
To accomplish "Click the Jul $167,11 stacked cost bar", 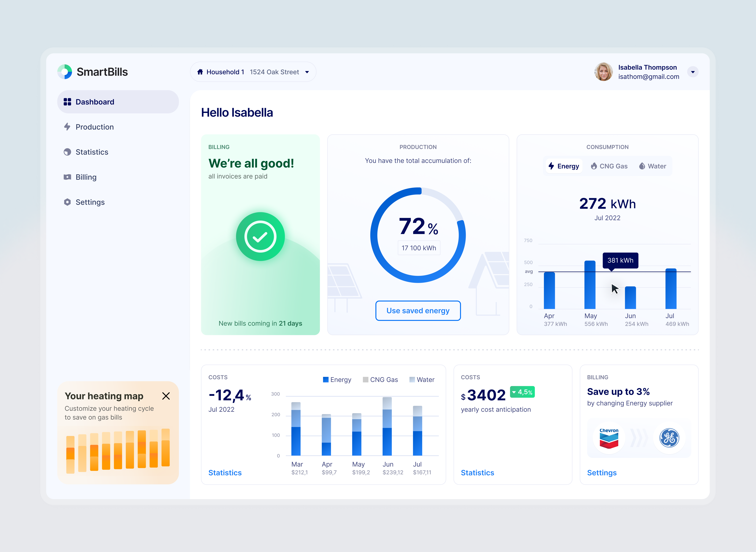I will [418, 431].
